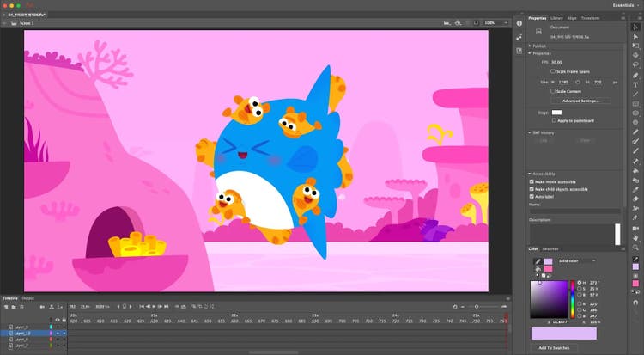Image resolution: width=644 pixels, height=355 pixels.
Task: Select the Lasso tool
Action: (x=635, y=64)
